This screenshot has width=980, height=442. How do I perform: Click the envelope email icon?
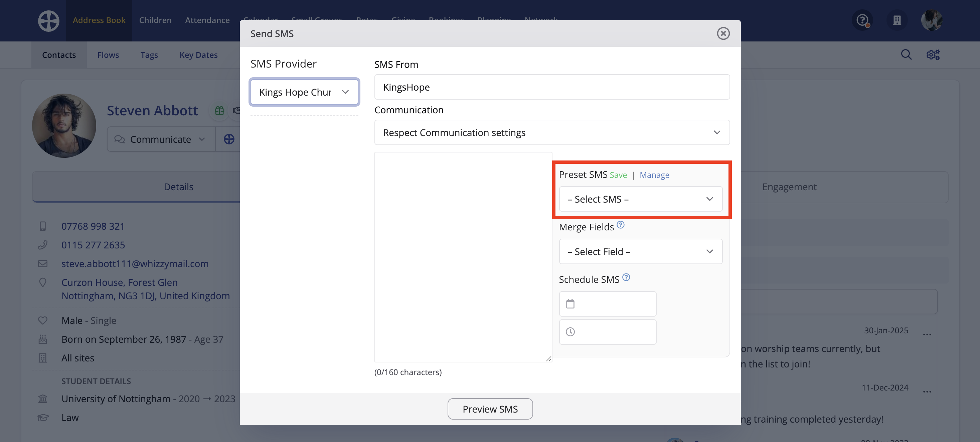click(43, 263)
